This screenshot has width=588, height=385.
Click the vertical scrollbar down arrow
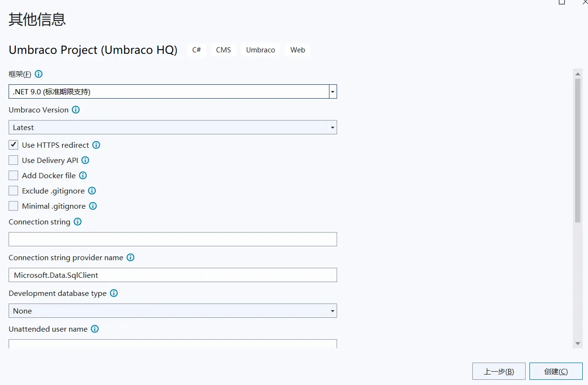pos(578,343)
